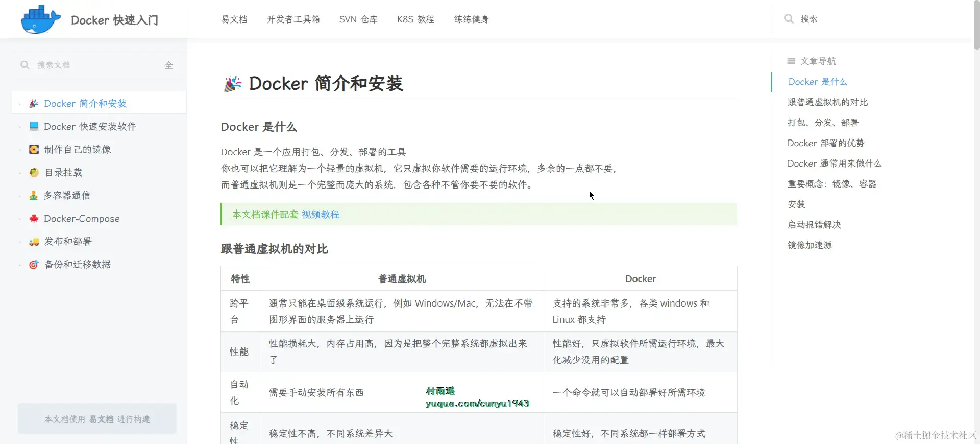The height and width of the screenshot is (444, 980).
Task: Click the 全 toggle in document search
Action: (x=169, y=65)
